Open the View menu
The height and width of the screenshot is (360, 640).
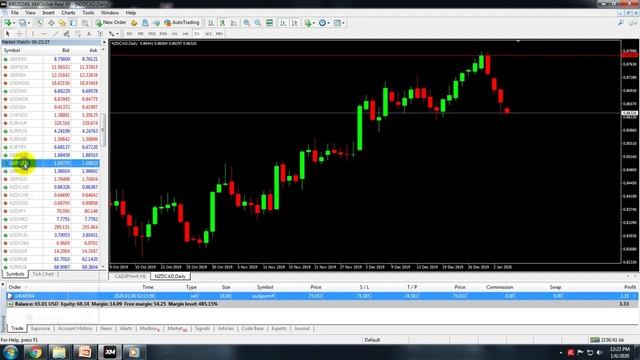tap(30, 13)
